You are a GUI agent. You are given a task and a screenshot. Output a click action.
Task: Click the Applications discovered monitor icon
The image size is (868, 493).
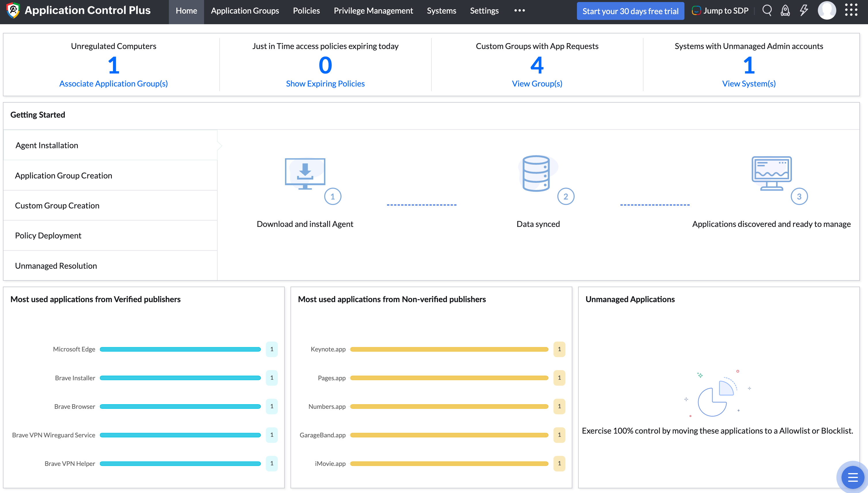[x=771, y=173]
